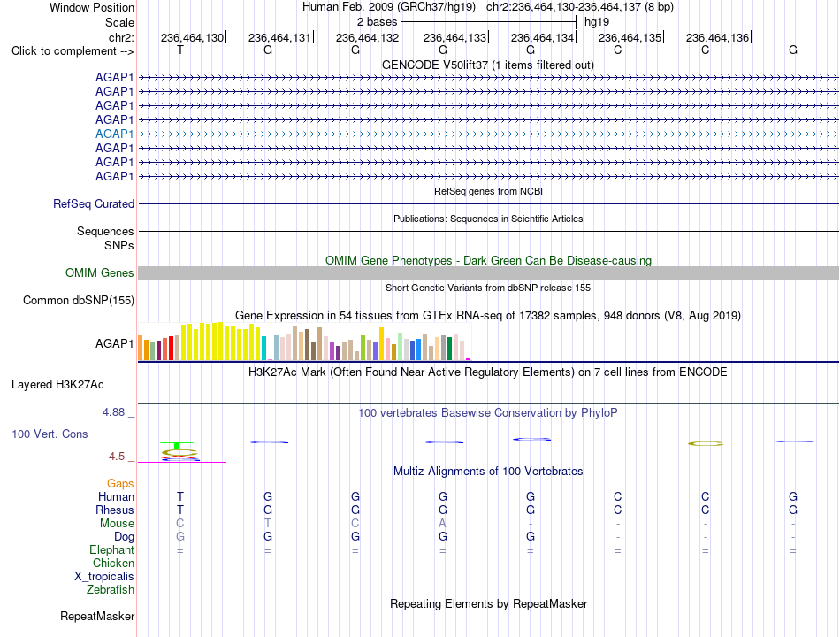Click the T base to complement sequence
The width and height of the screenshot is (840, 637).
pyautogui.click(x=180, y=50)
